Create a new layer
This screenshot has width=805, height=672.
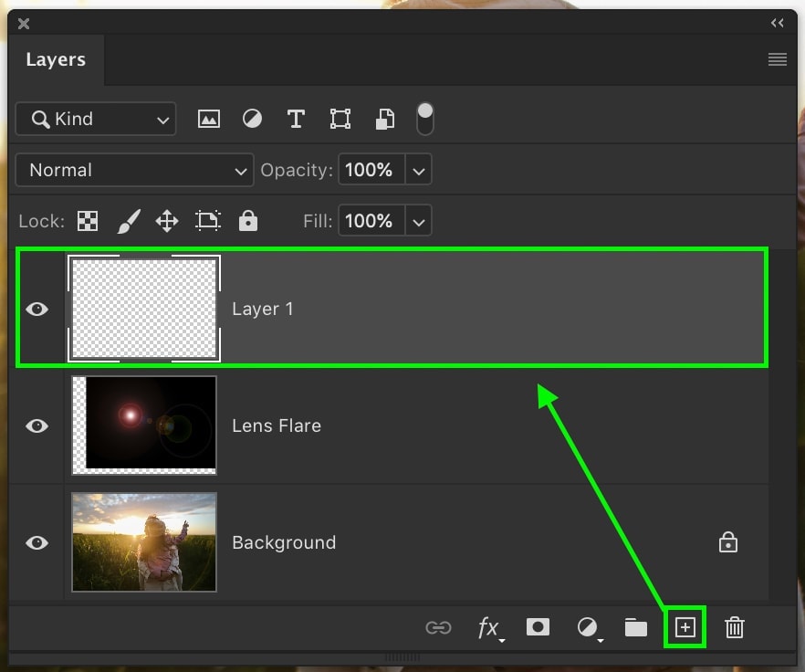pyautogui.click(x=685, y=627)
